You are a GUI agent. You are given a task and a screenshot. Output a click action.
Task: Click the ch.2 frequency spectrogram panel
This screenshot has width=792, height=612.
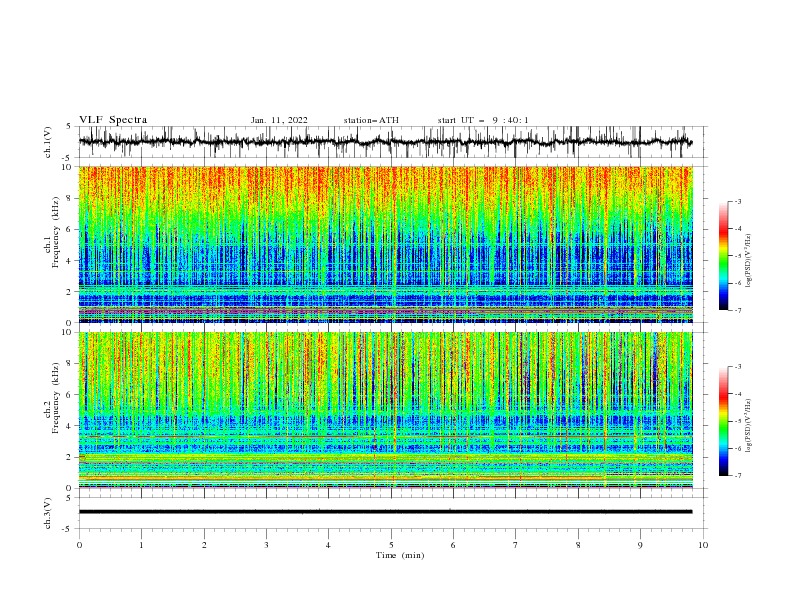click(386, 410)
